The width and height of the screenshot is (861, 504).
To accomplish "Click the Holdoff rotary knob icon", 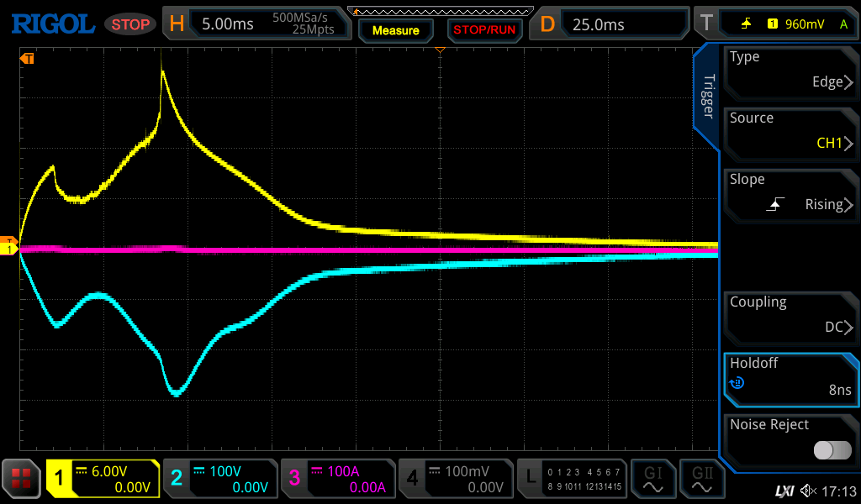I will pos(737,384).
